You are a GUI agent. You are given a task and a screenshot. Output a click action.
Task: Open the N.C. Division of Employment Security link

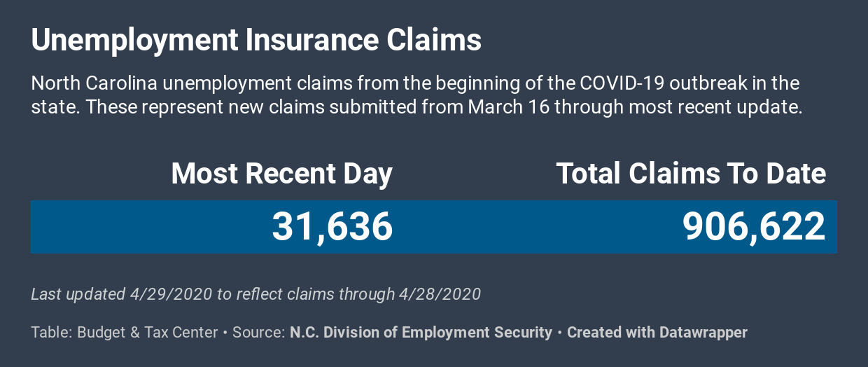pyautogui.click(x=421, y=332)
